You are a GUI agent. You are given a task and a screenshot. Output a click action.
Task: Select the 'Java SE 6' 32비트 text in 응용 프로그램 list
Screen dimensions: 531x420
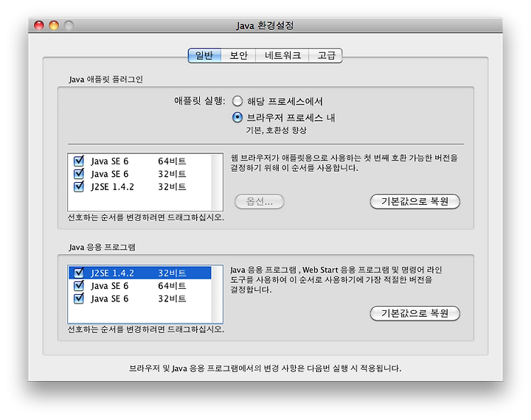coord(110,299)
